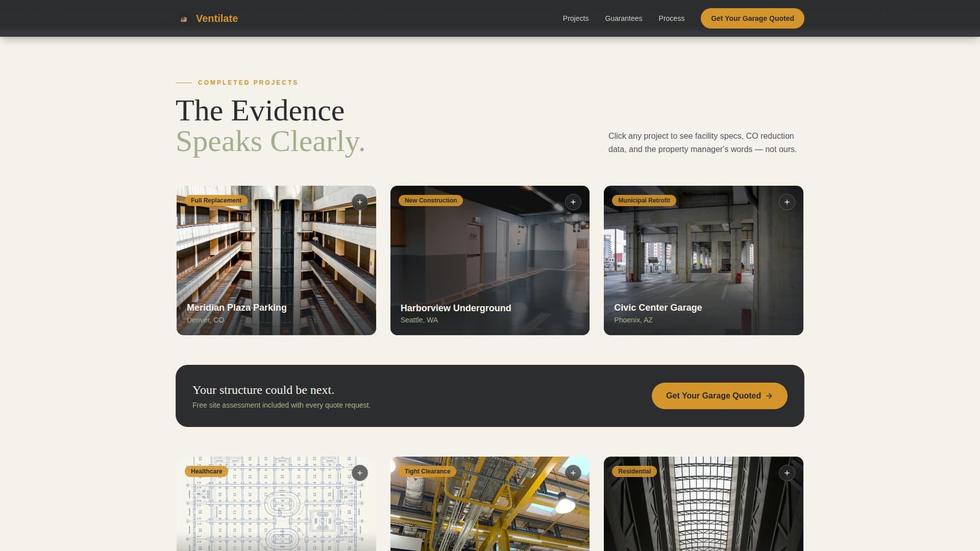Click the Healthcare tag

[x=206, y=471]
